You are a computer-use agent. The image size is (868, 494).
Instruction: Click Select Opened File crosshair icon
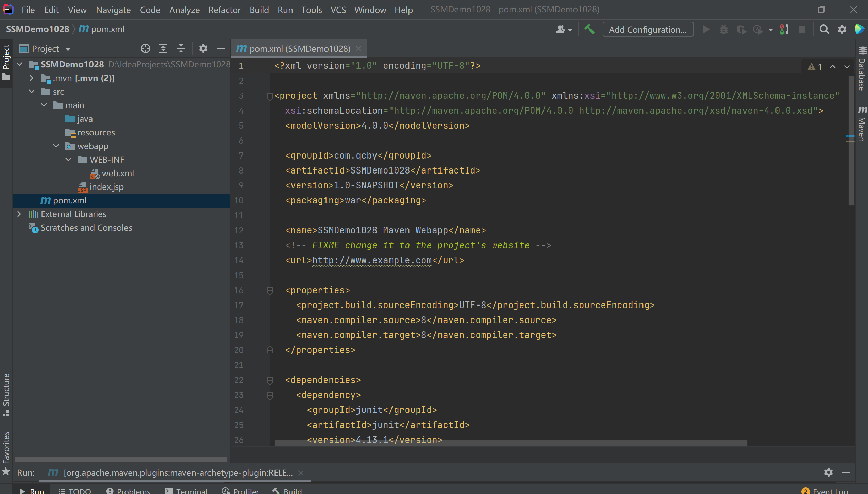coord(146,49)
